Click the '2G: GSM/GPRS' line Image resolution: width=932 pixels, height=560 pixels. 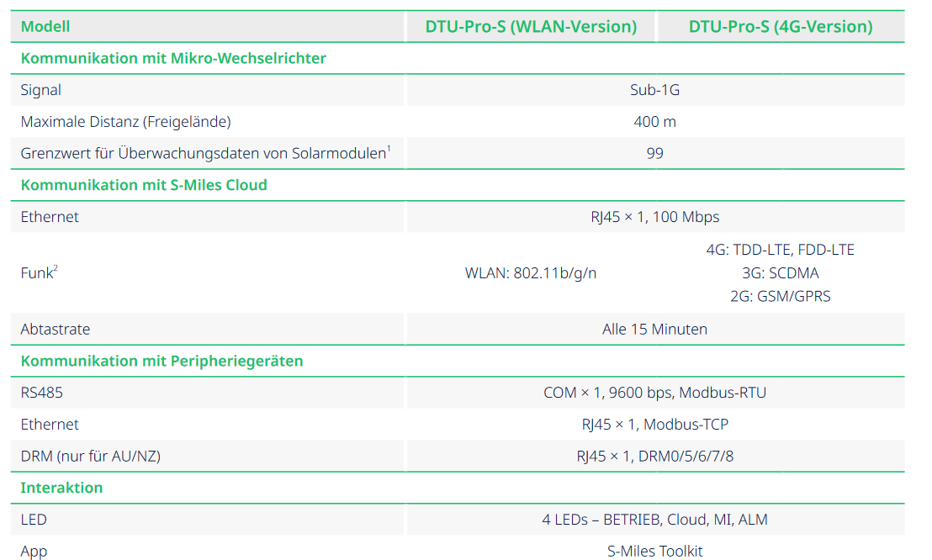point(780,296)
